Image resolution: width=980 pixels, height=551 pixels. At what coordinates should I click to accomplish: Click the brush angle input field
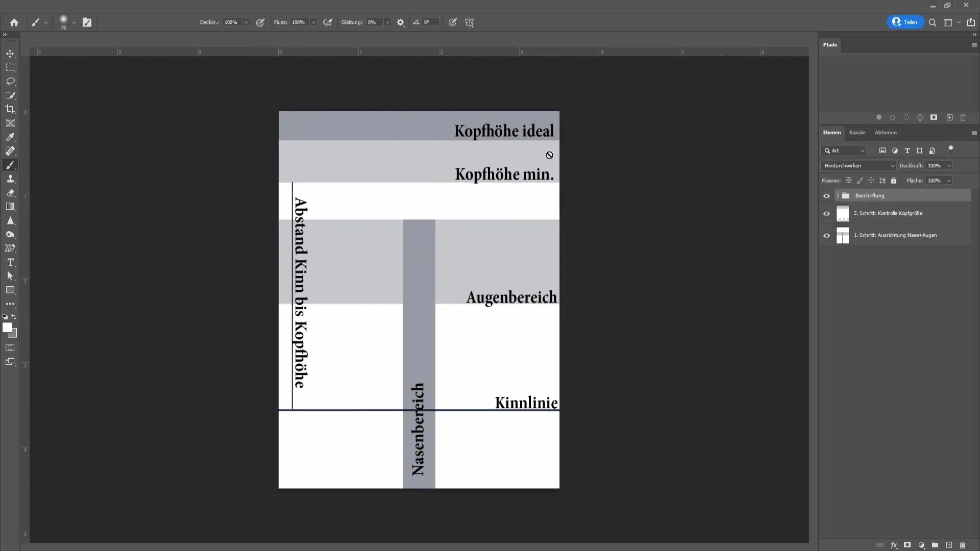[x=431, y=22]
